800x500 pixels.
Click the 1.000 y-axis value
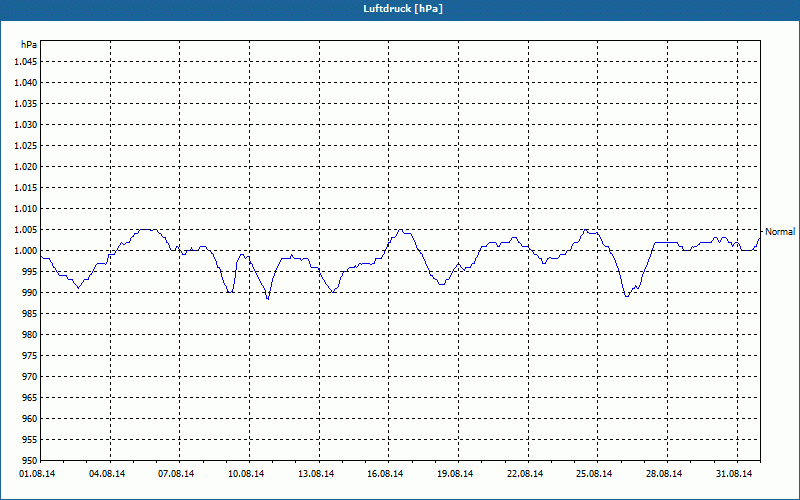(28, 251)
